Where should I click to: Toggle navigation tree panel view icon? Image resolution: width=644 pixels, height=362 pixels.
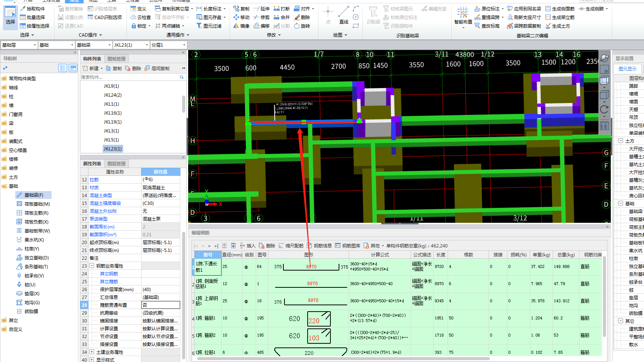[73, 68]
